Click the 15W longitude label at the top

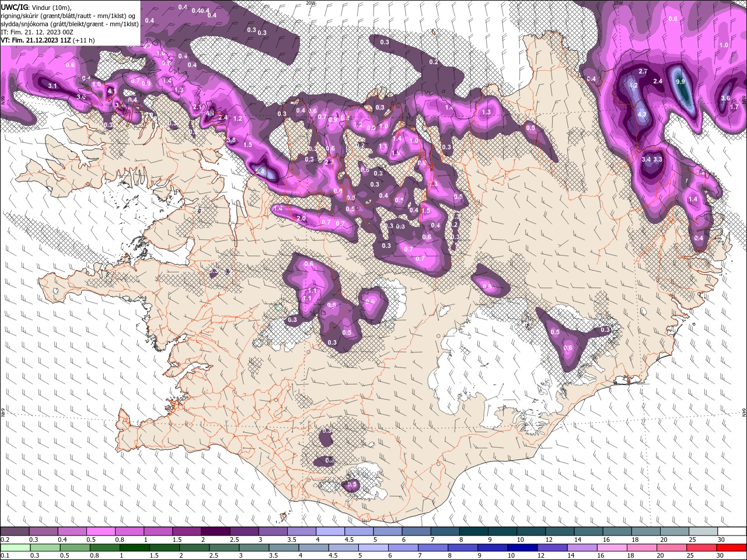[x=617, y=3]
